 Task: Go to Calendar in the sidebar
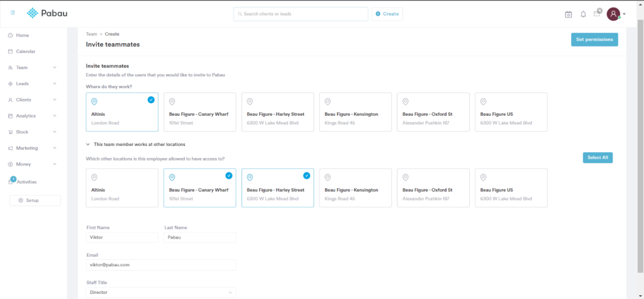coord(25,52)
